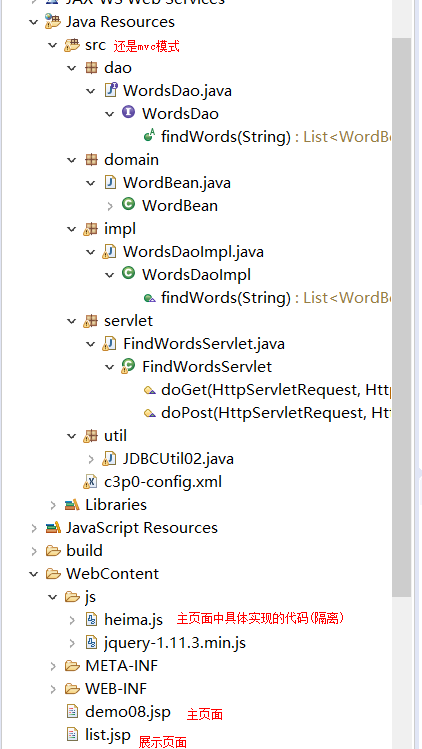Click the c3p0-config.xml file icon
422x749 pixels.
[x=91, y=482]
